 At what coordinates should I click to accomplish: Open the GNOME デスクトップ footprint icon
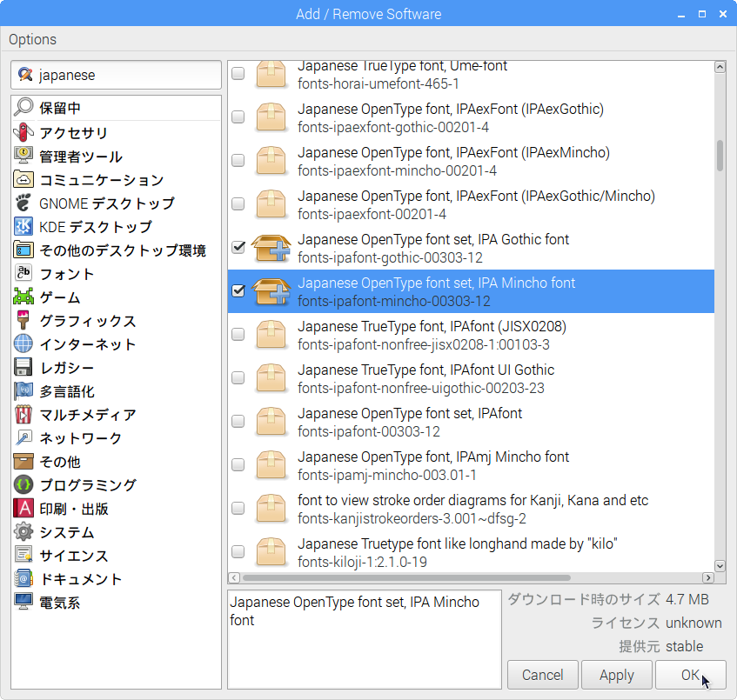coord(23,203)
